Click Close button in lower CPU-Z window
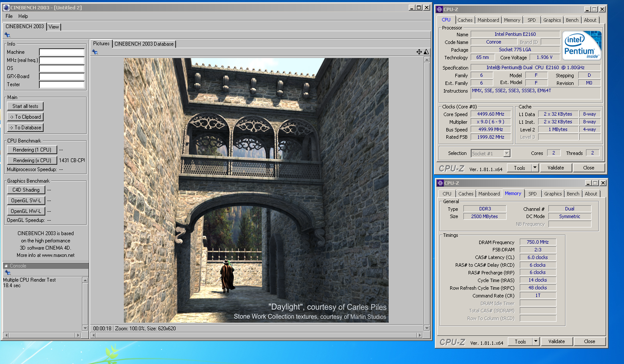The image size is (624, 364). [x=589, y=341]
